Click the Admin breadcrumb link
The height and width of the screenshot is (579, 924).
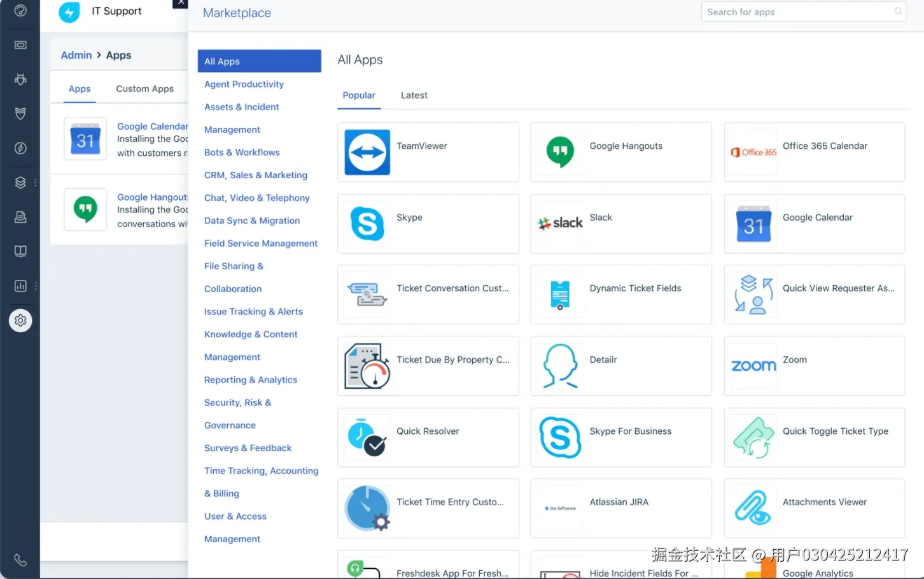[76, 55]
